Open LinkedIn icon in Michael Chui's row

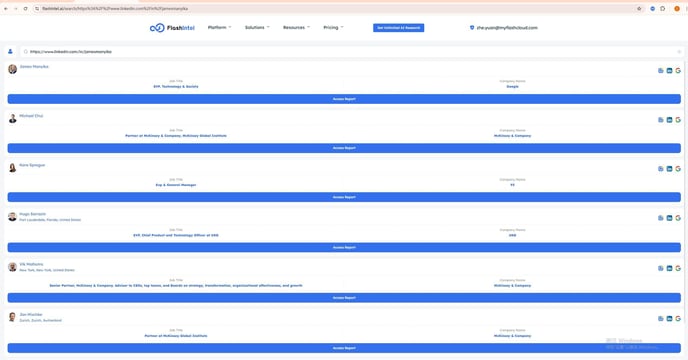[x=669, y=120]
